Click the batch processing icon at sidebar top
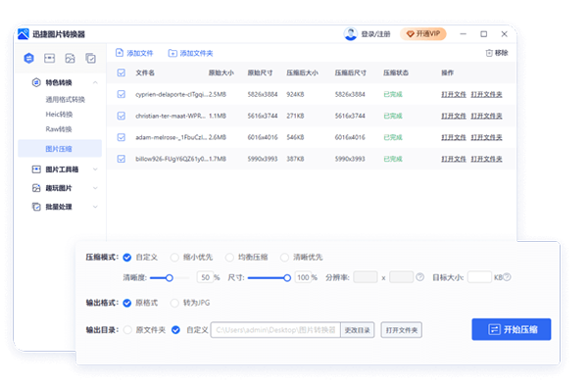This screenshot has height=385, width=588. 90,58
